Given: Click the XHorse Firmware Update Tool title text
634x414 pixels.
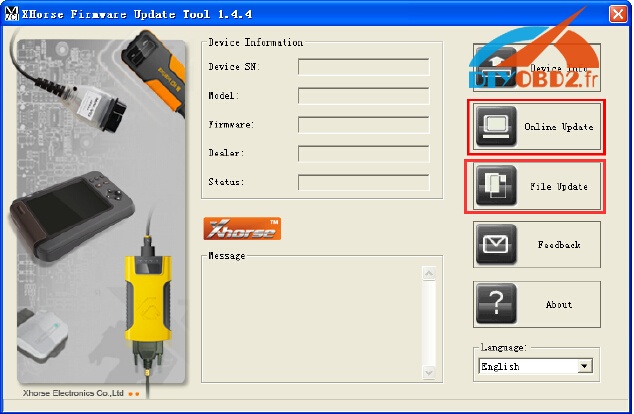Looking at the screenshot, I should coord(137,15).
